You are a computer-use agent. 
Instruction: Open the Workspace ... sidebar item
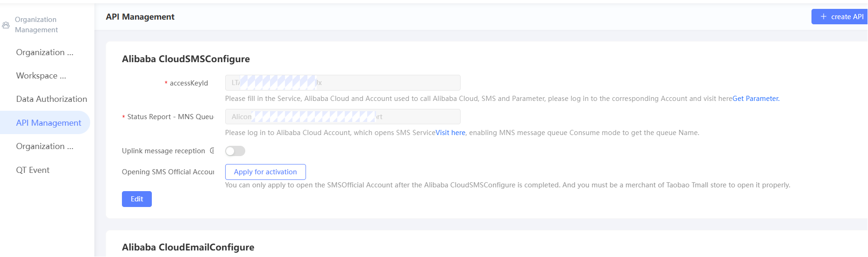click(x=41, y=76)
